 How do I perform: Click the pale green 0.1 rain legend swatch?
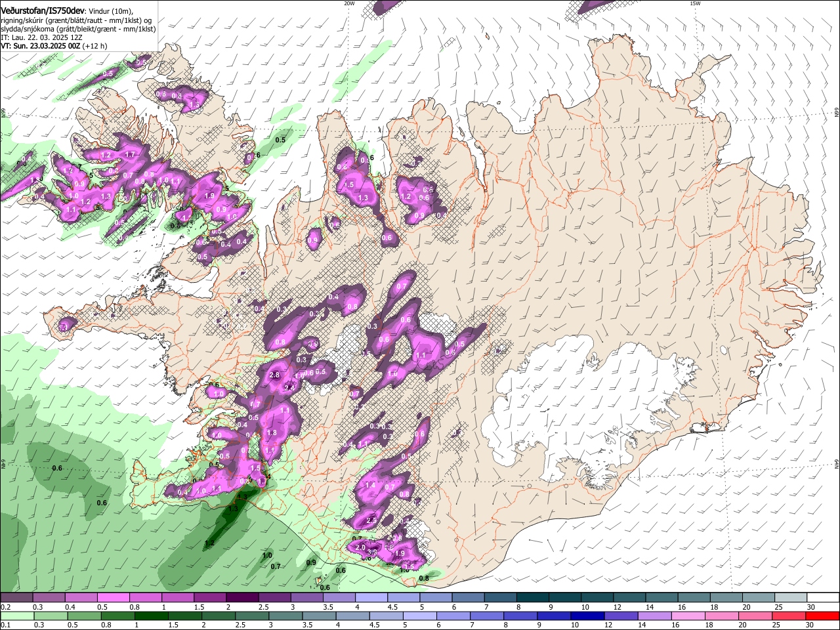(x=18, y=616)
